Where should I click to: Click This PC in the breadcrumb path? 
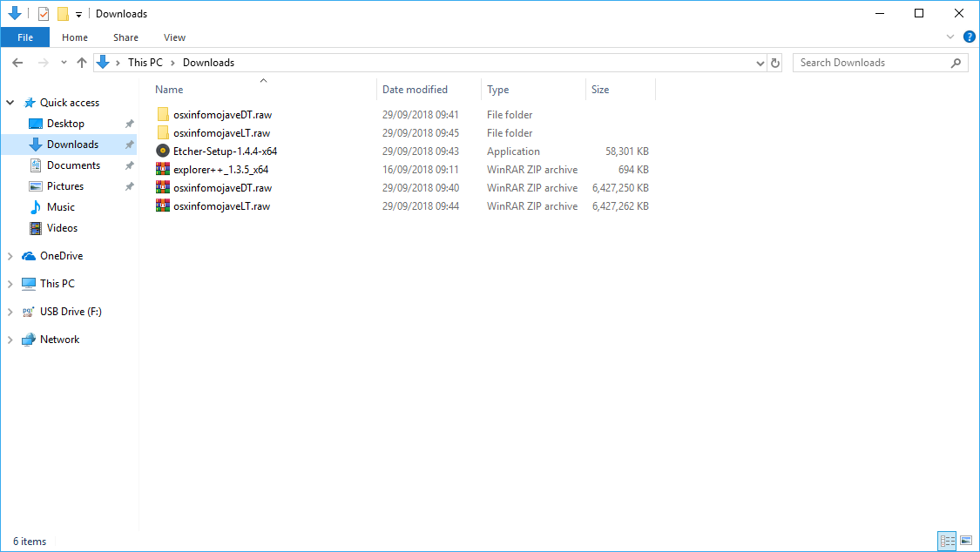(x=145, y=63)
